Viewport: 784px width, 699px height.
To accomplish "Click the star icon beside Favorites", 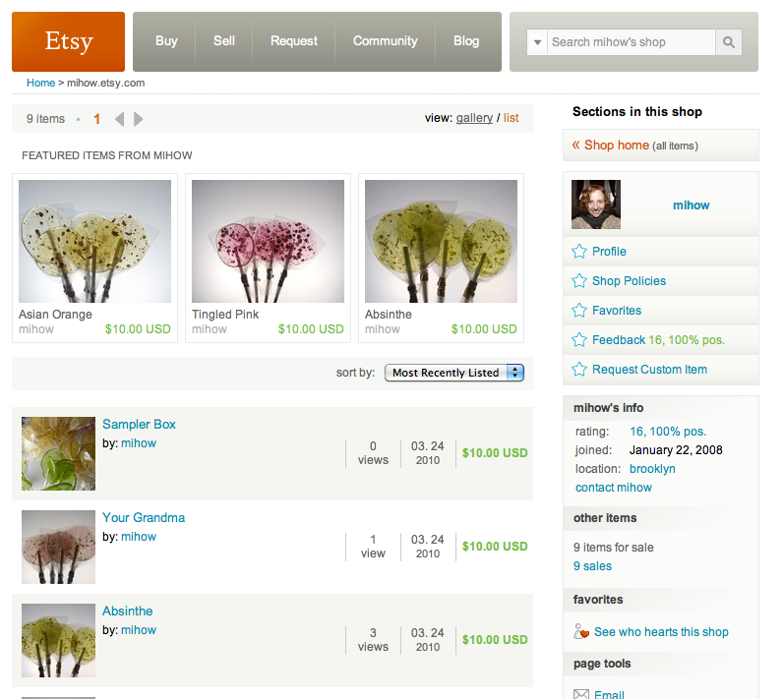I will (x=579, y=311).
